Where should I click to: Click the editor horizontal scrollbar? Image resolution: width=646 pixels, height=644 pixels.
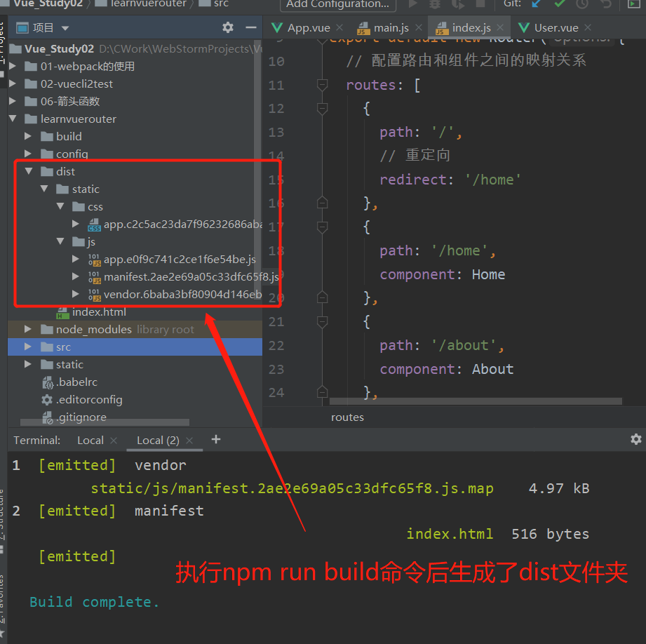[x=476, y=401]
